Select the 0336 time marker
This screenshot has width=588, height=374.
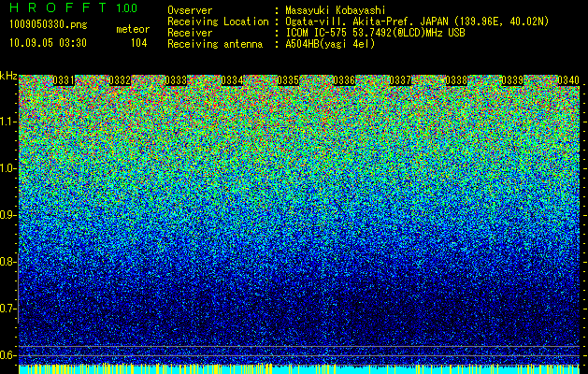[x=344, y=80]
